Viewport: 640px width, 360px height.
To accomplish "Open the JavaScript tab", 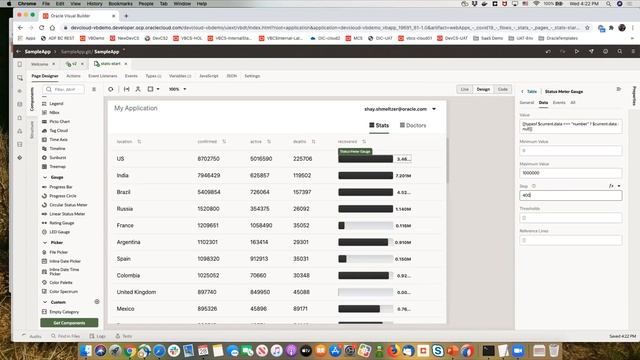I will click(209, 76).
